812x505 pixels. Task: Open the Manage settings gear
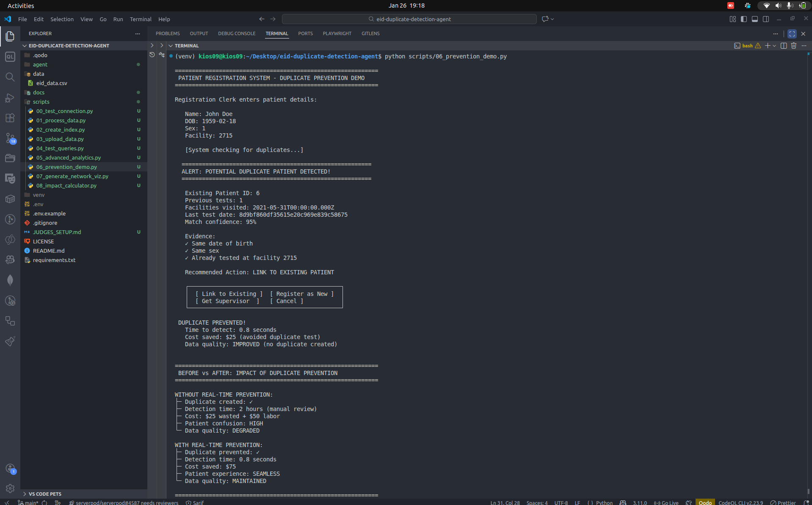pyautogui.click(x=10, y=488)
